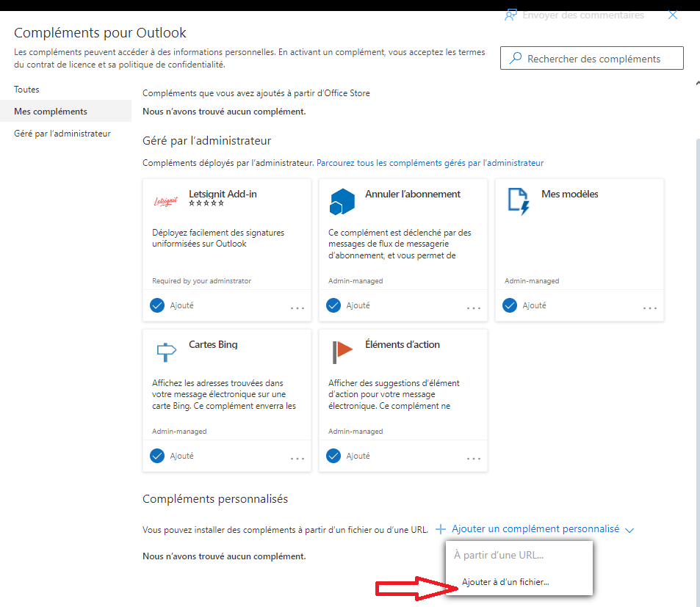Click the Rechercher des compléments search field
This screenshot has width=700, height=607.
(x=592, y=58)
